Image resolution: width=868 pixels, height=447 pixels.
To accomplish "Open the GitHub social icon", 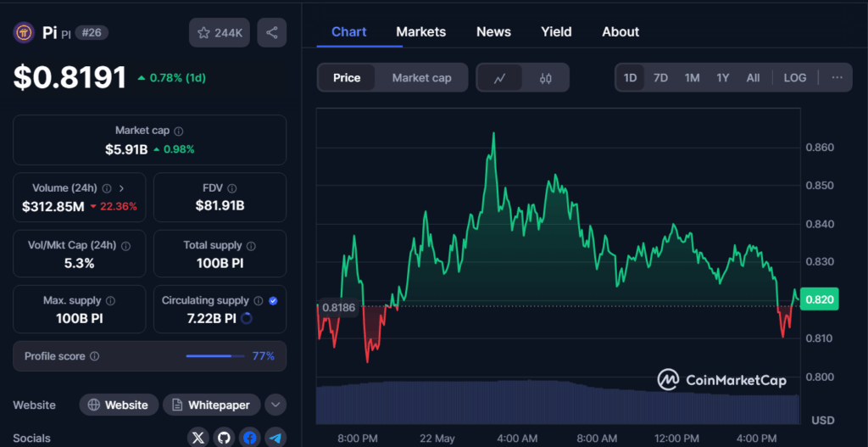I will point(224,439).
